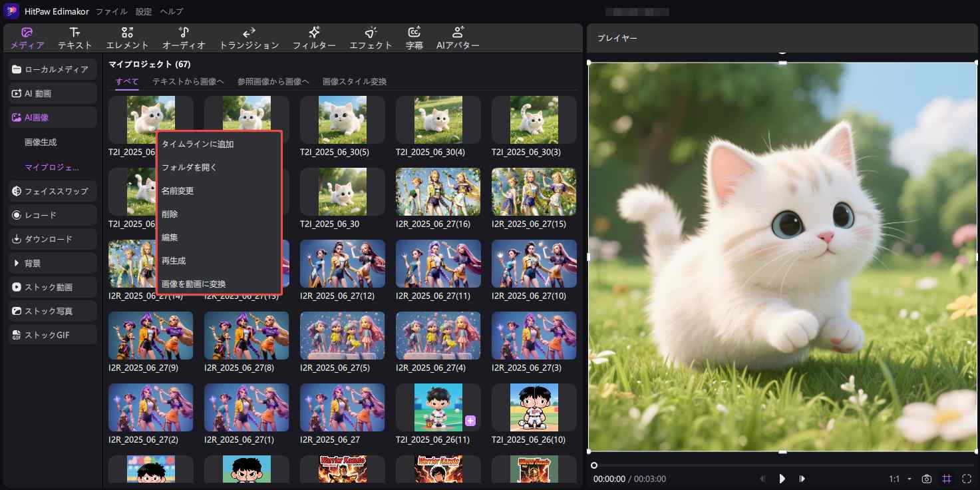Click the マイプロジェクト (67) heading
Screen dimensions: 980x490
click(150, 65)
